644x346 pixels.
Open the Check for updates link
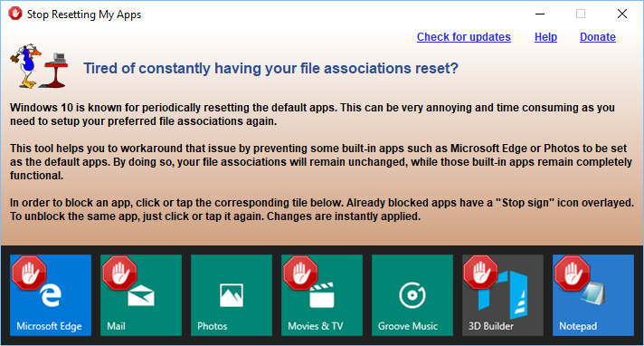click(x=464, y=37)
